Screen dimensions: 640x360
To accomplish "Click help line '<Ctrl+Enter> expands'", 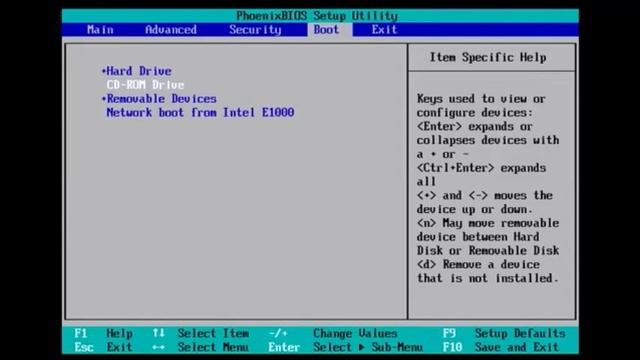I will (481, 168).
